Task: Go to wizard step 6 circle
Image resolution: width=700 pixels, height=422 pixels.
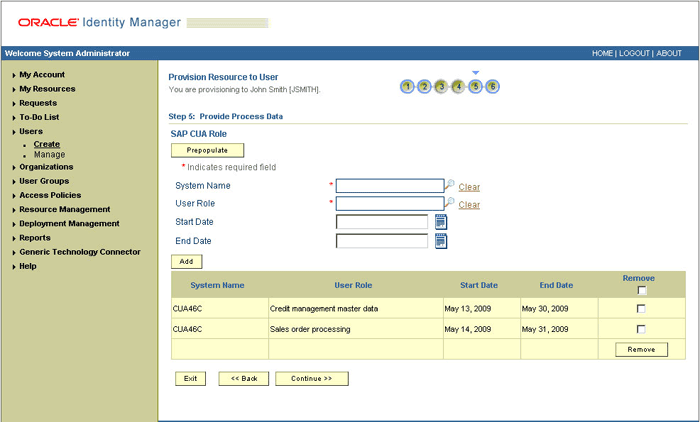Action: (492, 86)
